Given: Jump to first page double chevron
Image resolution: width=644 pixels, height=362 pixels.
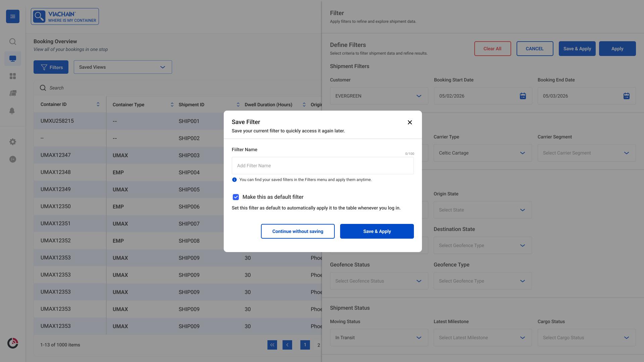Looking at the screenshot, I should (272, 345).
